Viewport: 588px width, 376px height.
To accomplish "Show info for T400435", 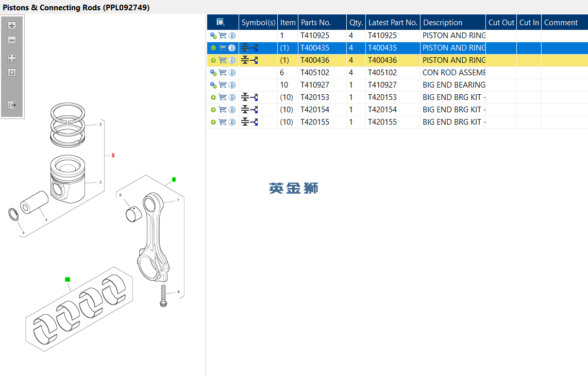I will click(x=232, y=48).
